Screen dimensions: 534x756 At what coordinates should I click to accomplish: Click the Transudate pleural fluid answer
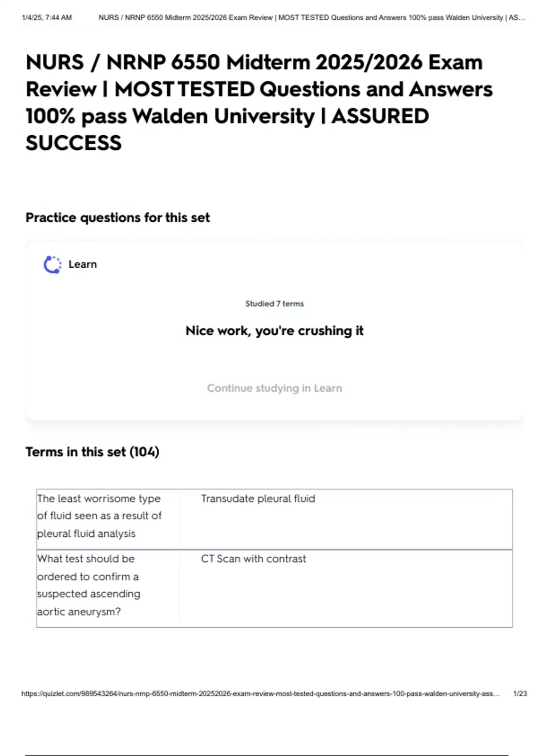pyautogui.click(x=258, y=499)
